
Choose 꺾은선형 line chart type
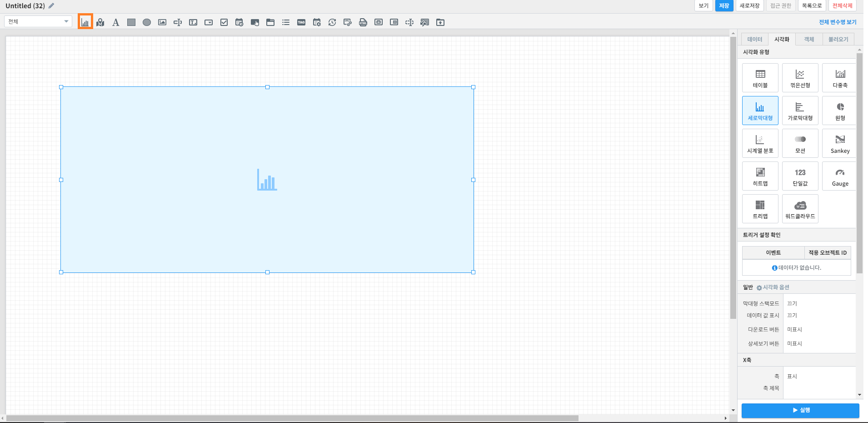point(800,78)
